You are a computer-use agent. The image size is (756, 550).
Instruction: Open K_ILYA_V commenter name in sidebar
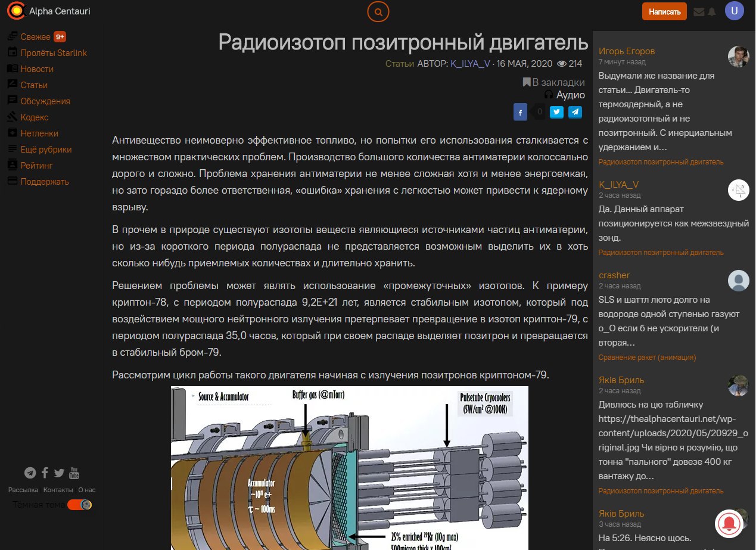(x=618, y=185)
